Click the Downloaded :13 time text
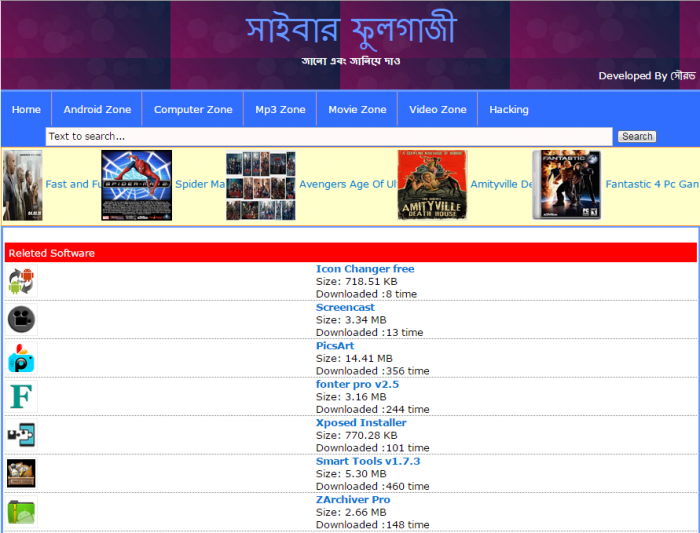 [369, 333]
